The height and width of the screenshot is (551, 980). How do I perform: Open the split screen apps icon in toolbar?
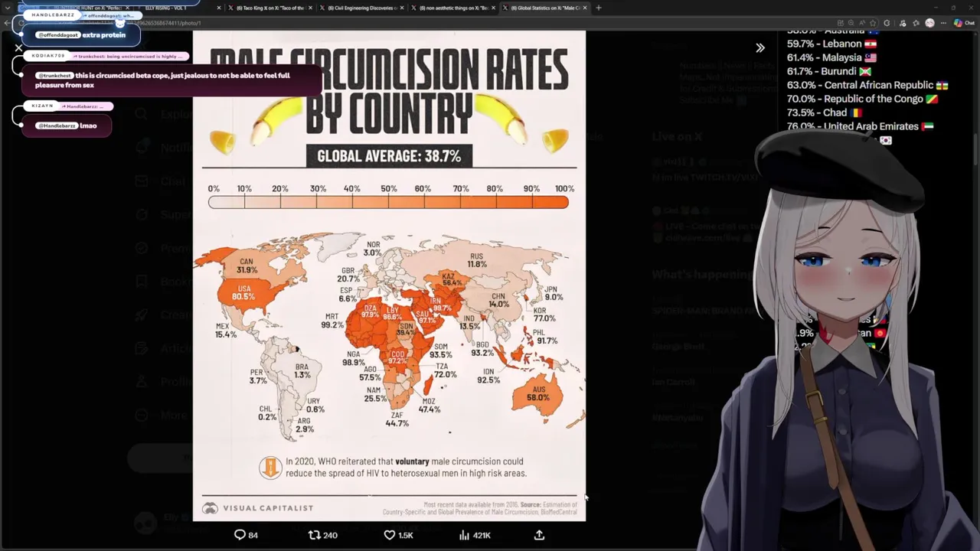click(x=841, y=23)
